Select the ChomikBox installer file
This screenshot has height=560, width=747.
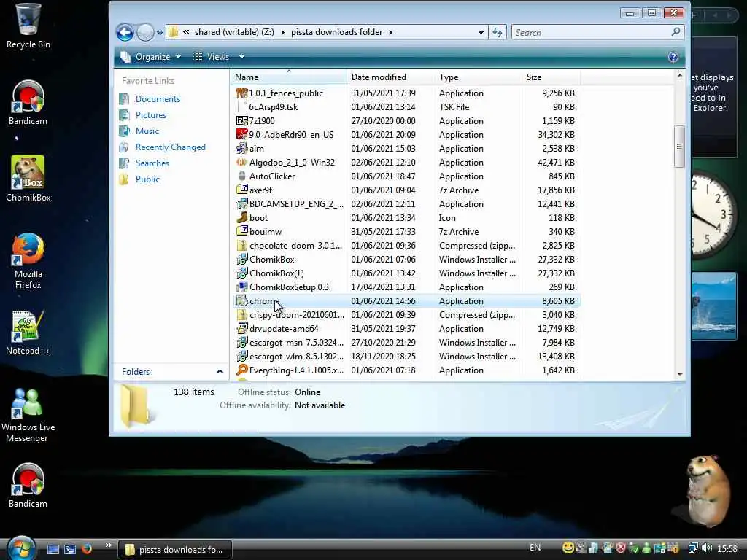[x=271, y=260]
